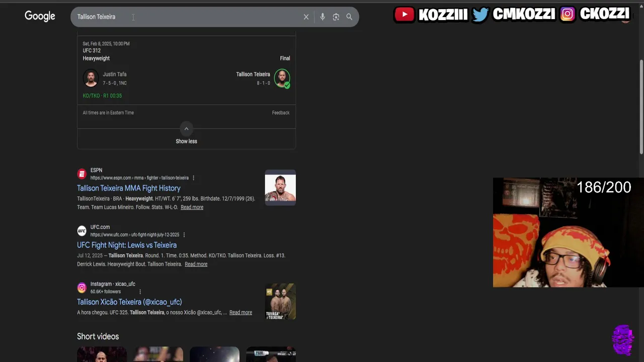This screenshot has width=644, height=362.
Task: Click the '8-1-0' record text
Action: coord(264,83)
